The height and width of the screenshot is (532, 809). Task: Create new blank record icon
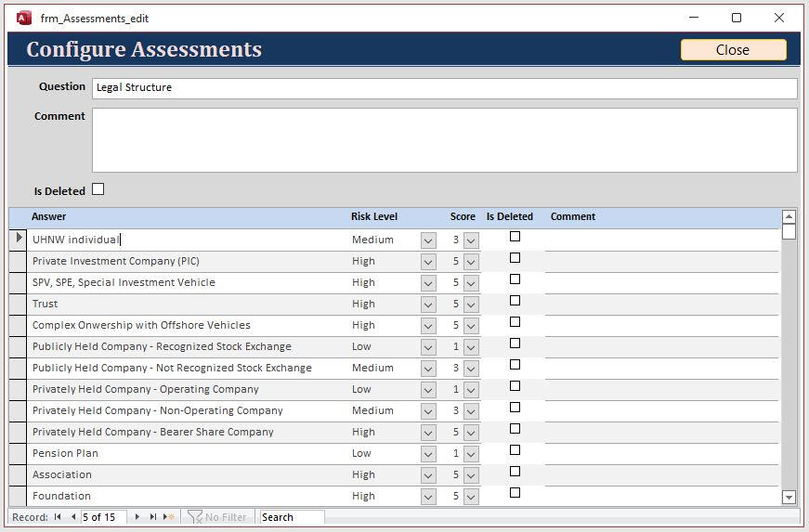169,517
